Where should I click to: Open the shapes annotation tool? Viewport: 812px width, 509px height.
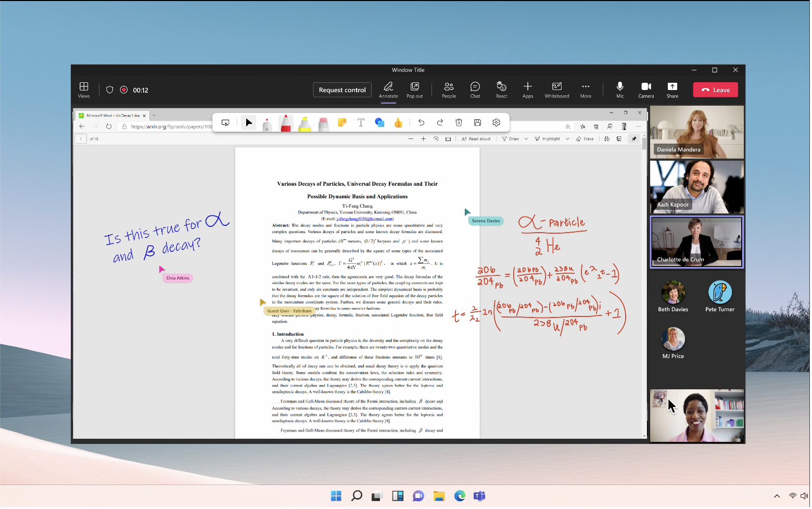click(379, 123)
